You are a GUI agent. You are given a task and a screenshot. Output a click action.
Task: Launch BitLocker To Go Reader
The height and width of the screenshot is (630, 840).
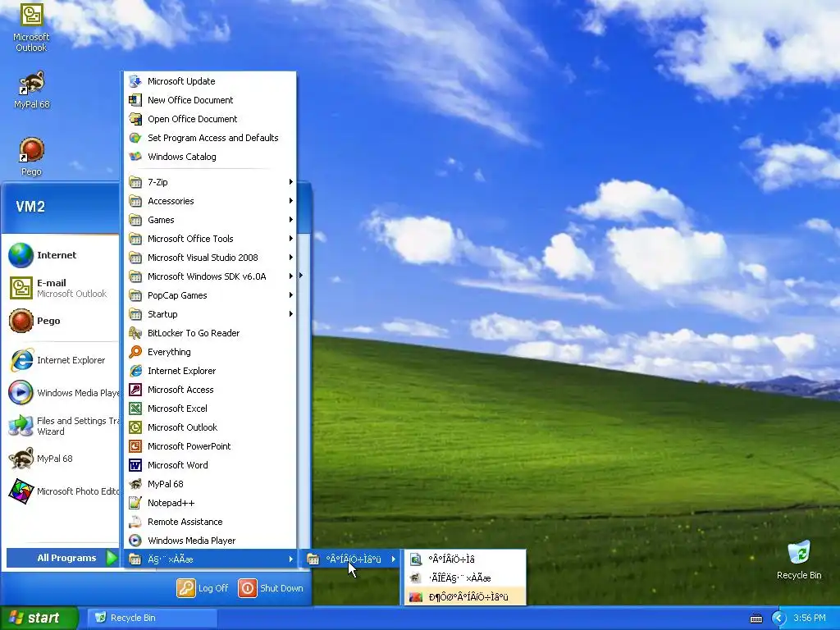point(210,333)
